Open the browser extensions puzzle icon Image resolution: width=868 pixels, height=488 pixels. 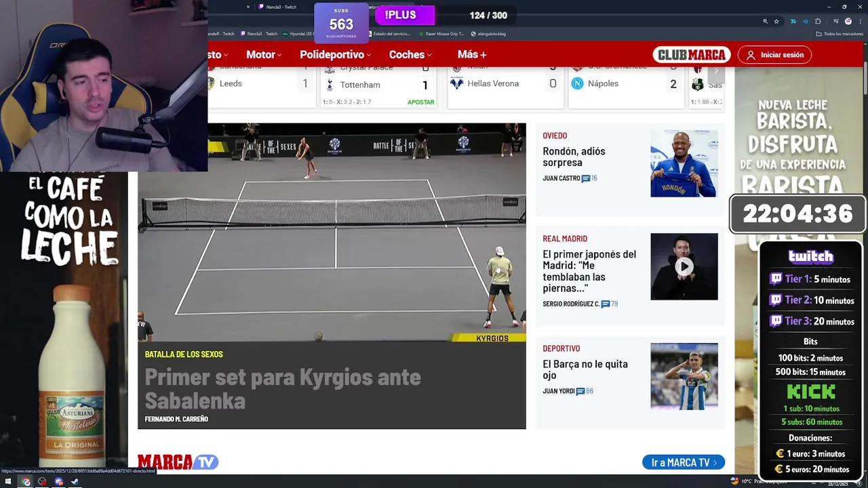(x=818, y=21)
